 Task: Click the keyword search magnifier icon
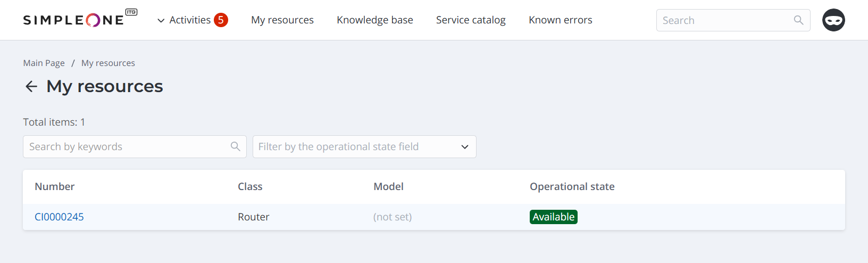[x=235, y=146]
